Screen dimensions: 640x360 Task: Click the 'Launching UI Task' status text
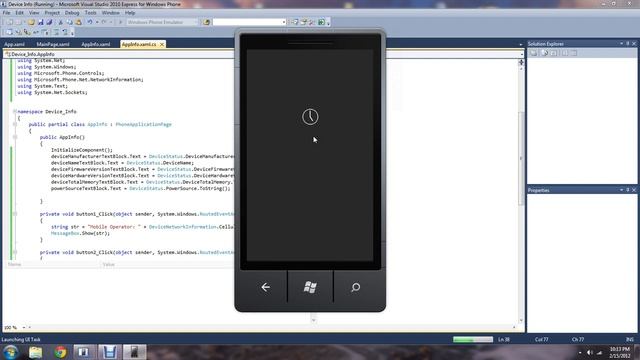click(21, 339)
